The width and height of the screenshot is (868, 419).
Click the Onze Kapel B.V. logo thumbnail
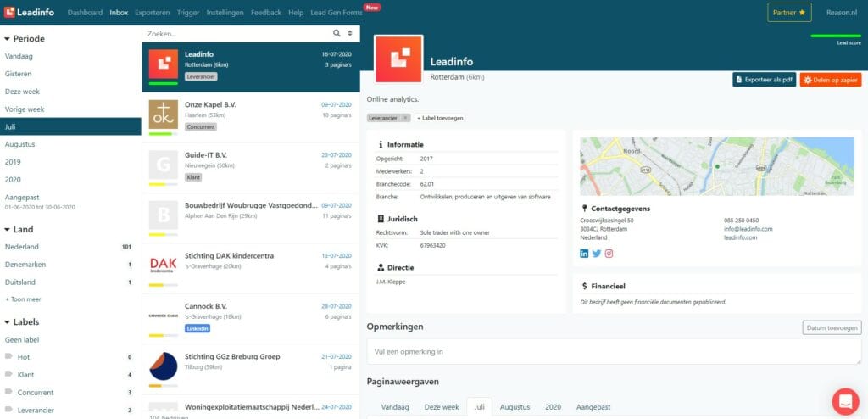tap(164, 115)
